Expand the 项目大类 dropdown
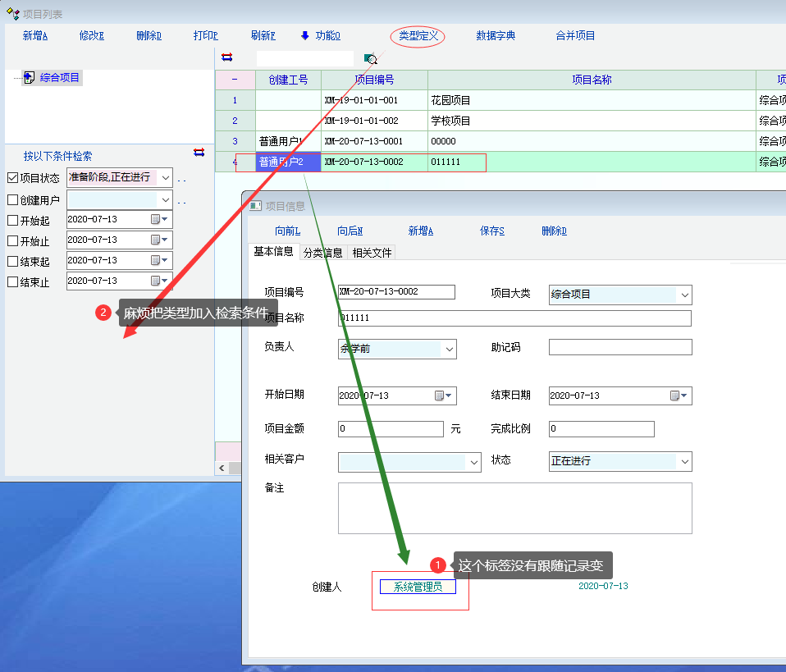Screen dimensions: 786x672 coord(685,295)
